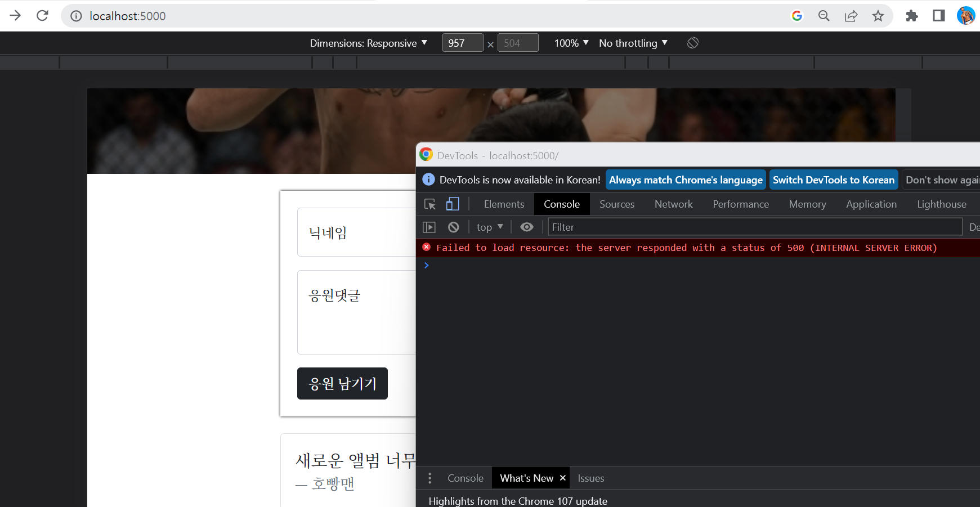Click the 호빵맨 comment author text
This screenshot has height=507, width=980.
pyautogui.click(x=333, y=483)
